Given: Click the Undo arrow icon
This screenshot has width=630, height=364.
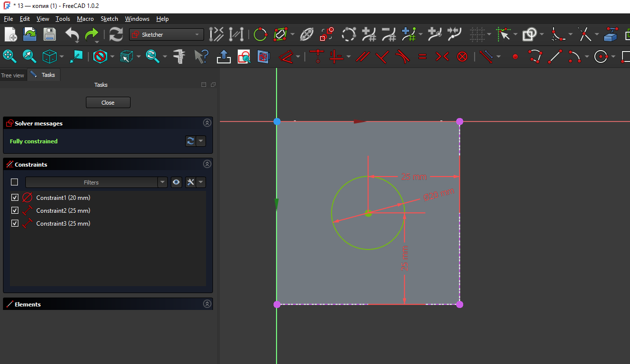Looking at the screenshot, I should [x=72, y=34].
